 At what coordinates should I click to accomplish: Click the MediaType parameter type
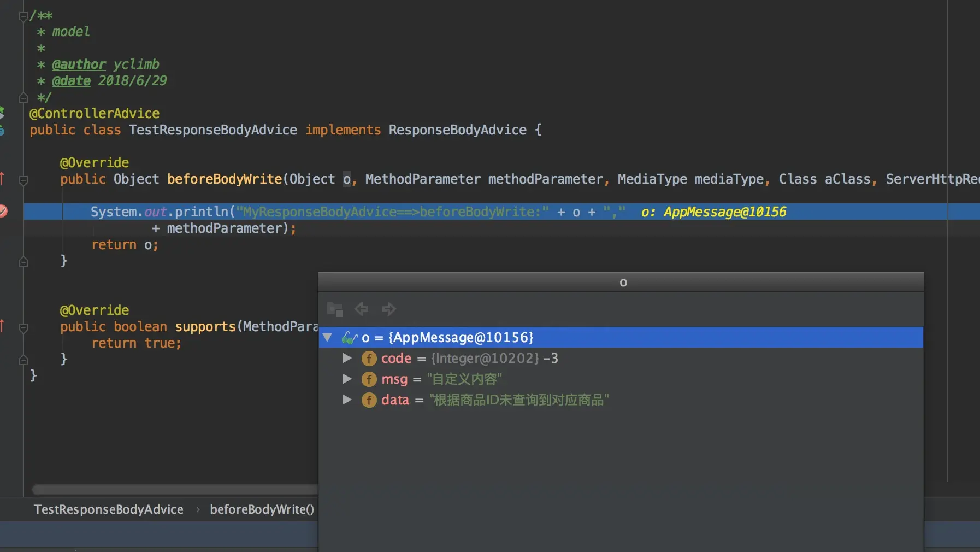pos(652,179)
